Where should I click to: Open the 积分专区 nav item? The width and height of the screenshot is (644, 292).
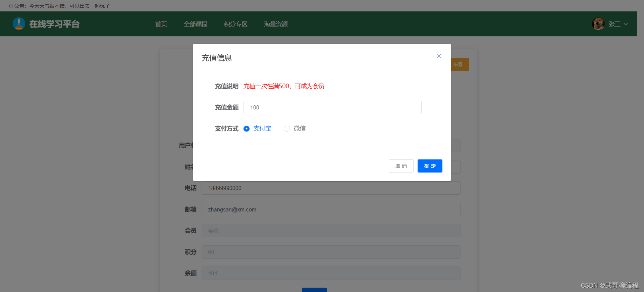[235, 24]
